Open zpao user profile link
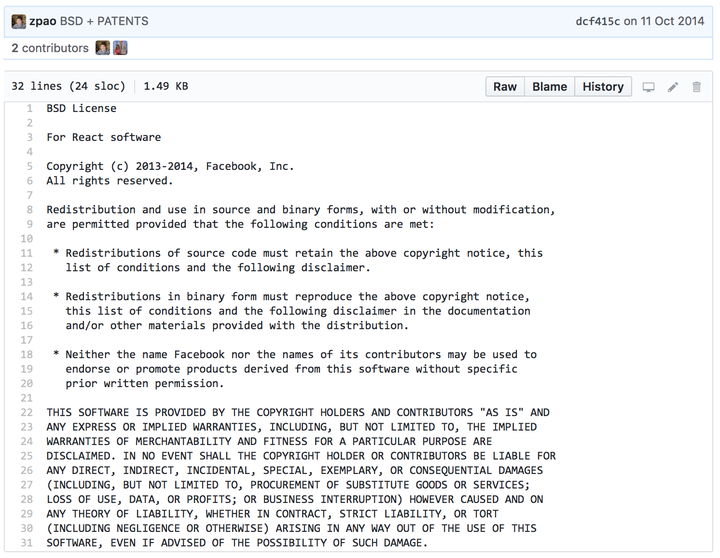Screen dimensions: 720x558 [43, 21]
